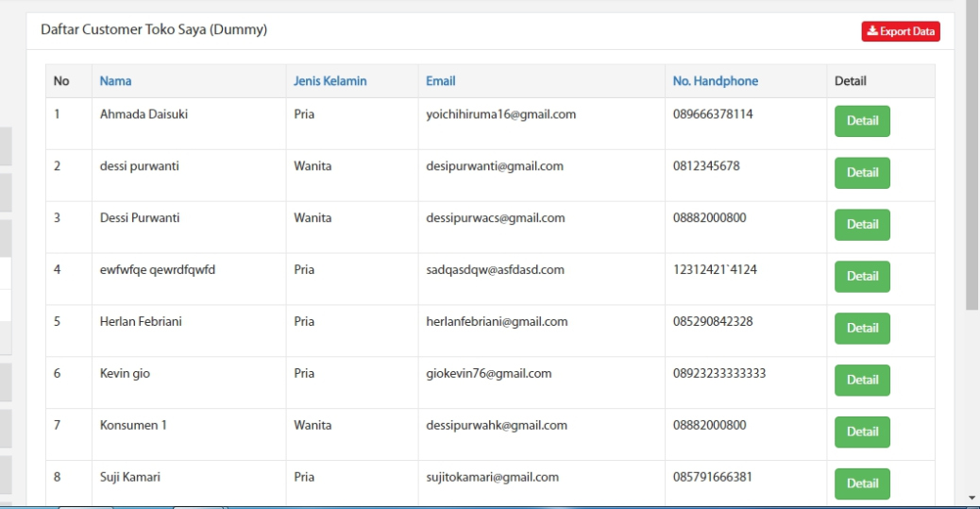Image resolution: width=980 pixels, height=509 pixels.
Task: Sort by No. Handphone column header
Action: tap(715, 81)
